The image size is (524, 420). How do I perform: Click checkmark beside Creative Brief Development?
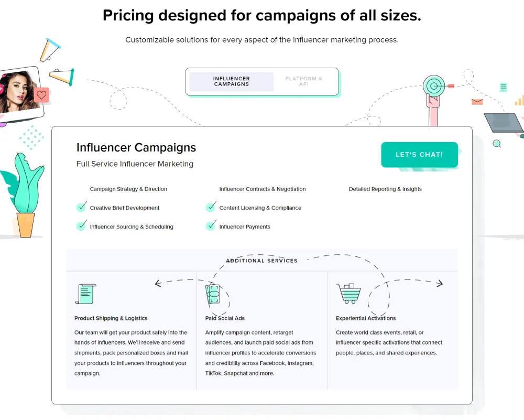(x=82, y=207)
